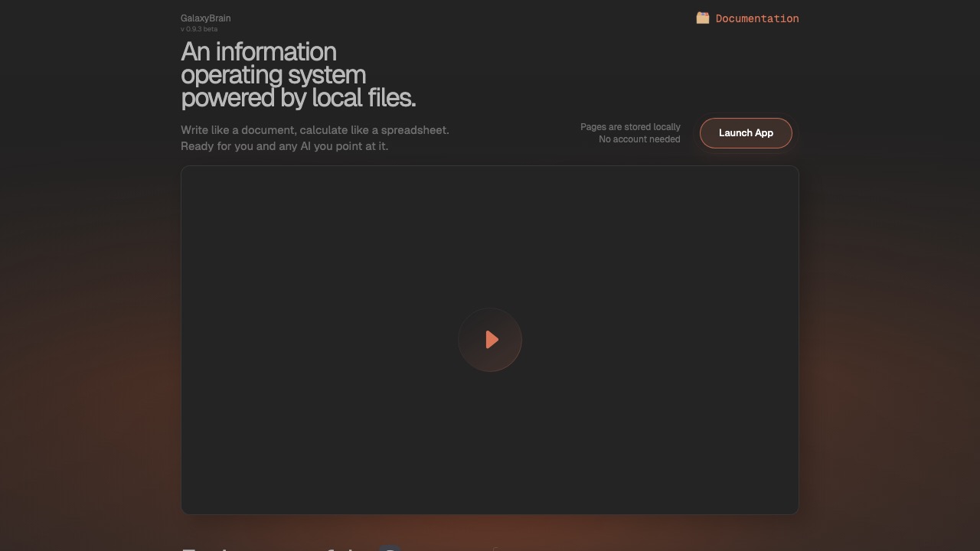Click the small icon in the bottom heading
The width and height of the screenshot is (980, 551).
[x=390, y=548]
